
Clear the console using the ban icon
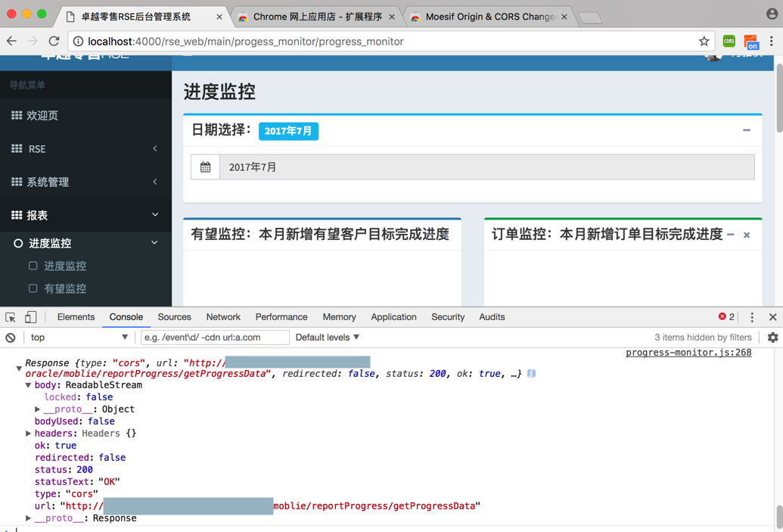click(x=10, y=338)
